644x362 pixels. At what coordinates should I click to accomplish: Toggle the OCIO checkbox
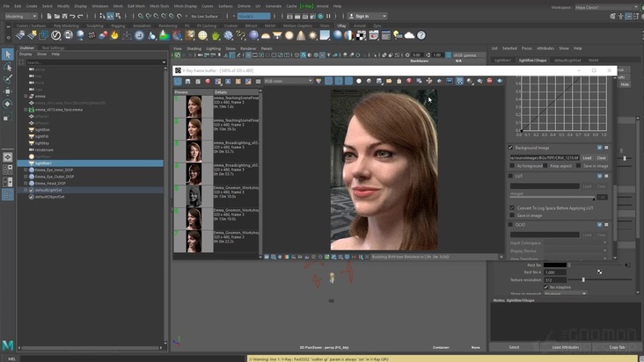click(x=510, y=225)
